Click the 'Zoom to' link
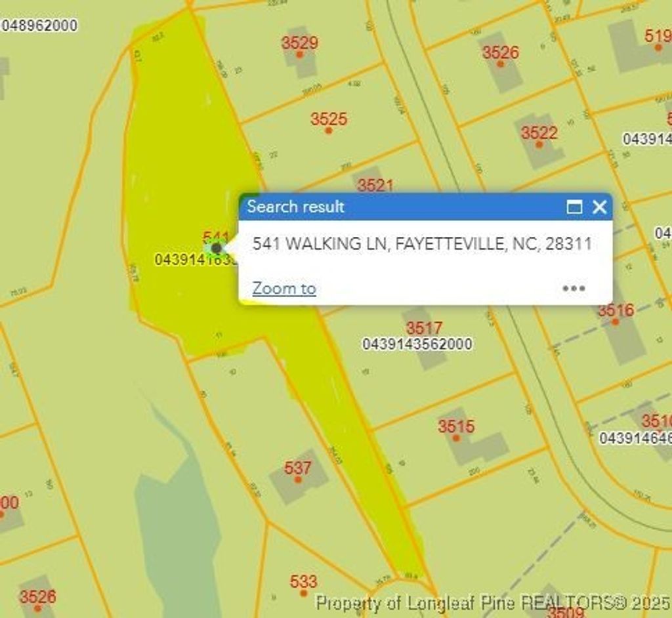The width and height of the screenshot is (672, 618). click(x=284, y=289)
